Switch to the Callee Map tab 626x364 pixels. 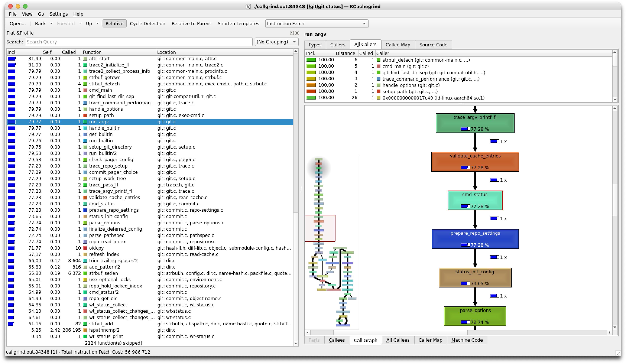[x=398, y=45]
